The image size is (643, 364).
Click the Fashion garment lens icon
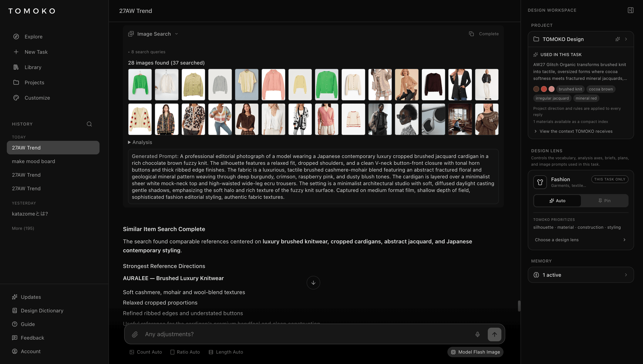pos(540,182)
